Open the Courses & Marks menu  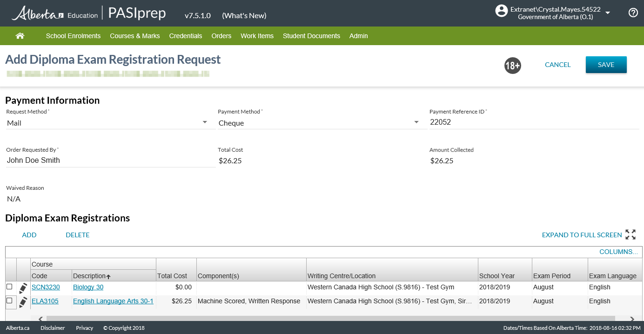coord(134,36)
